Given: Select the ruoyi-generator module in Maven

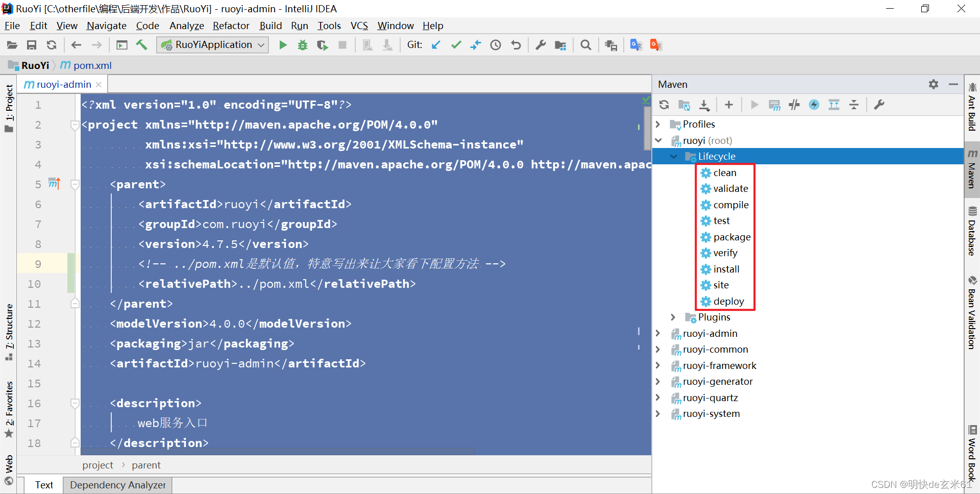Looking at the screenshot, I should (x=717, y=381).
